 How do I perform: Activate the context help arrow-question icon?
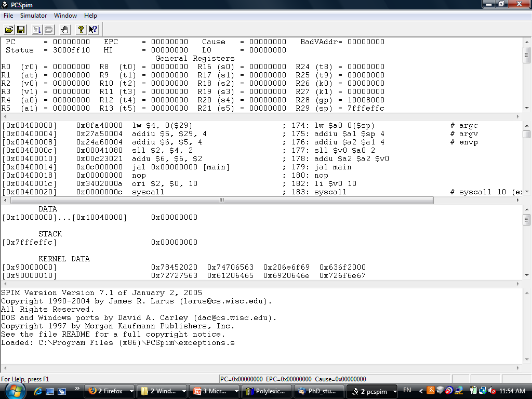point(93,30)
